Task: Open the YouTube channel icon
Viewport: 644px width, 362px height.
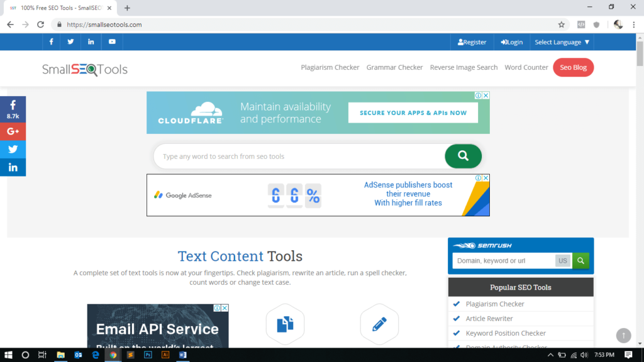Action: [x=112, y=41]
